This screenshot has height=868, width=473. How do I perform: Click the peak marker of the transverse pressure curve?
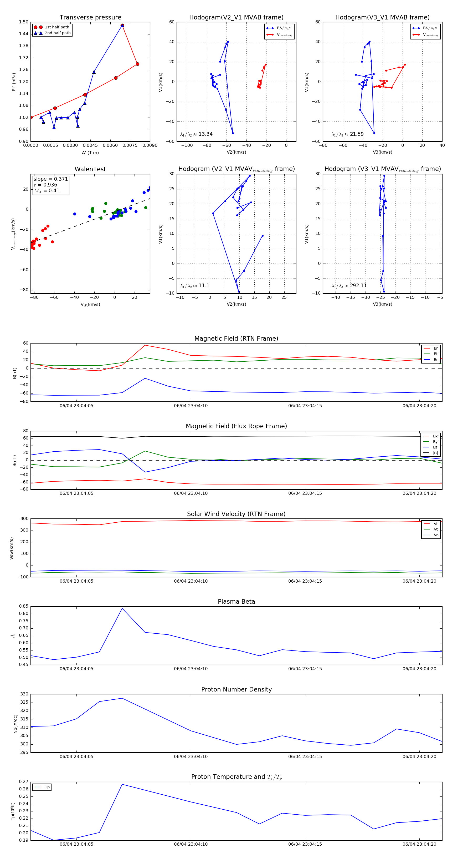coord(122,25)
